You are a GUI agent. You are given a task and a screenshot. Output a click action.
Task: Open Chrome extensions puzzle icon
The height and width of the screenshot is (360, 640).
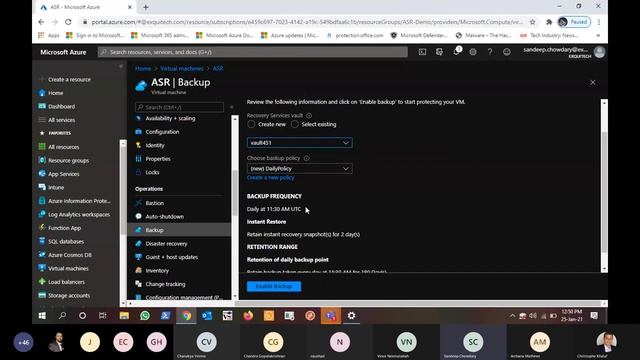pos(549,22)
